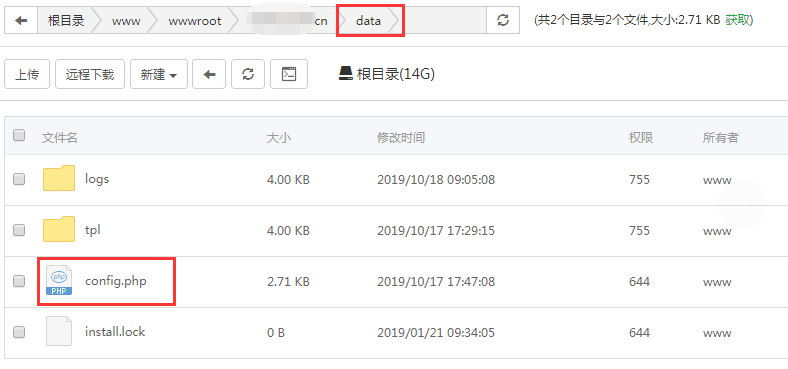Open the install.lock file name
This screenshot has height=369, width=788.
[x=115, y=332]
